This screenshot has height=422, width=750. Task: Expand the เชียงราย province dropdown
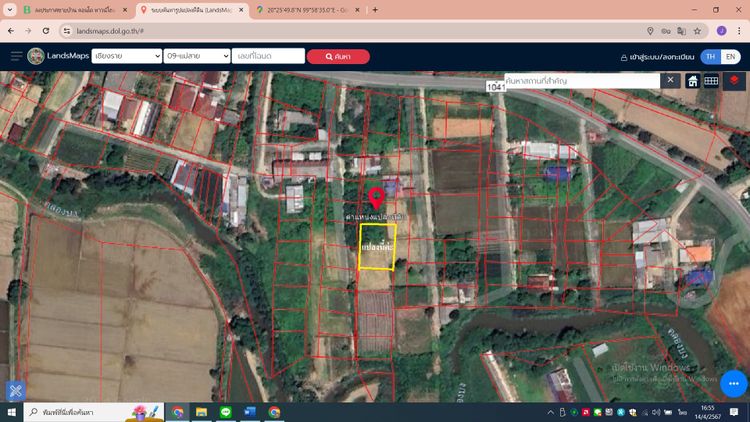tap(125, 57)
